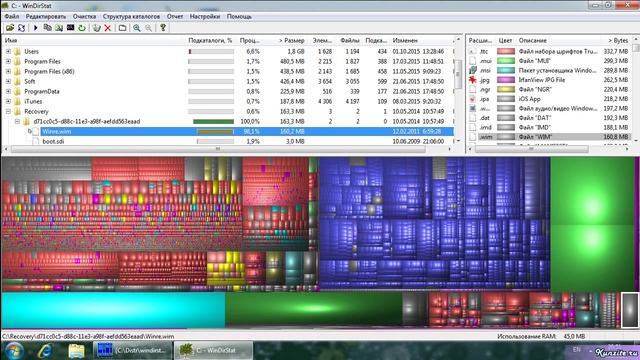
Task: Click the black arrow Open Item icon
Action: coord(36,28)
